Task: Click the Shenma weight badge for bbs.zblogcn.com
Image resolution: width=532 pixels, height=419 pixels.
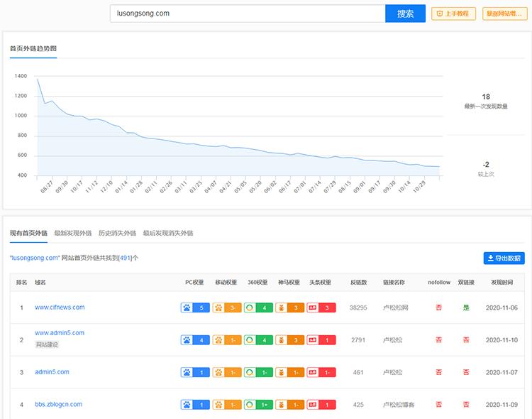Action: [x=289, y=405]
